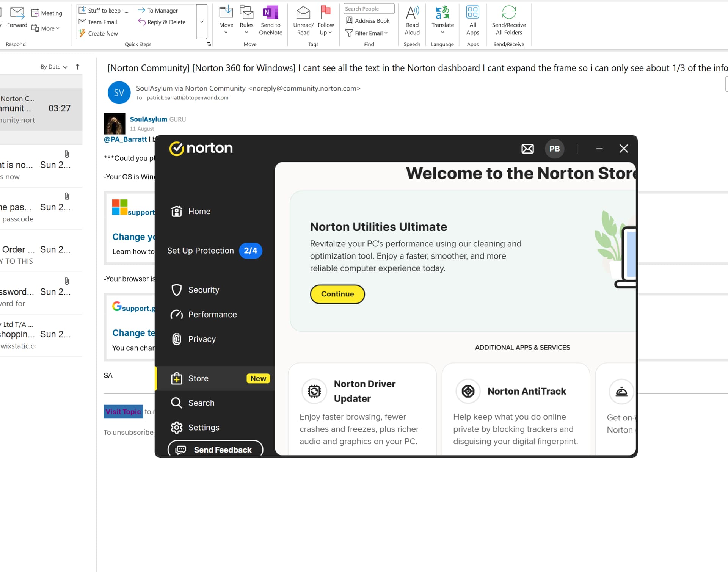Click the Visit Topic link

[123, 412]
